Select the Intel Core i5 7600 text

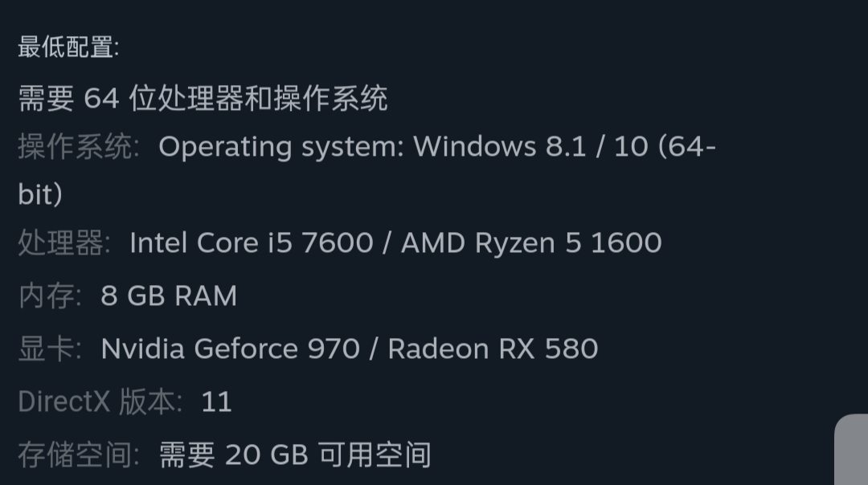point(252,243)
